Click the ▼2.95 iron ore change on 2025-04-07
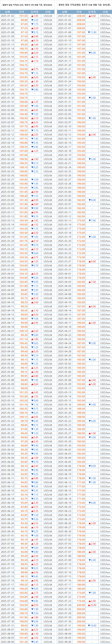 [35, 290]
